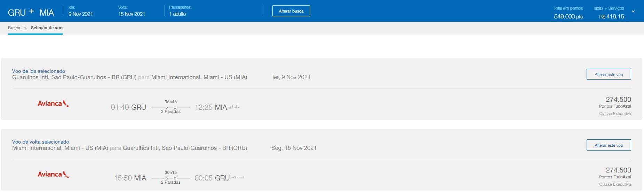644x192 pixels.
Task: Go back to Busca breadcrumb
Action: 14,28
